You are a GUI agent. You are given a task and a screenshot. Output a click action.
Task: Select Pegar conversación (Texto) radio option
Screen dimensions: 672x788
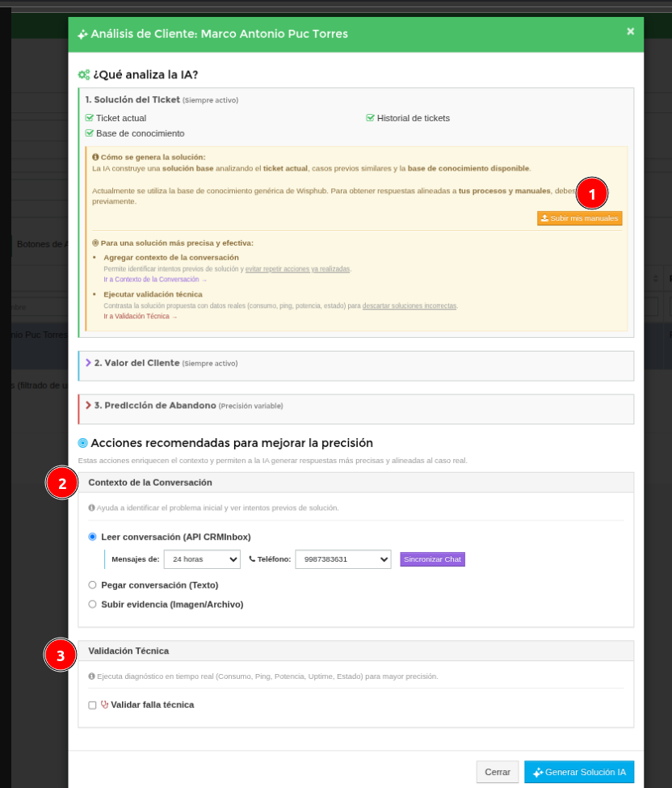coord(92,585)
